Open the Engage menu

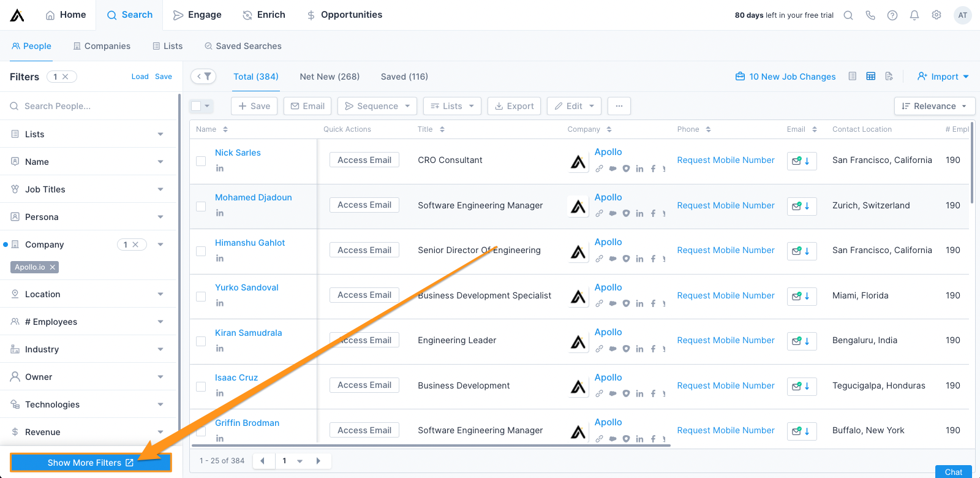pyautogui.click(x=197, y=15)
